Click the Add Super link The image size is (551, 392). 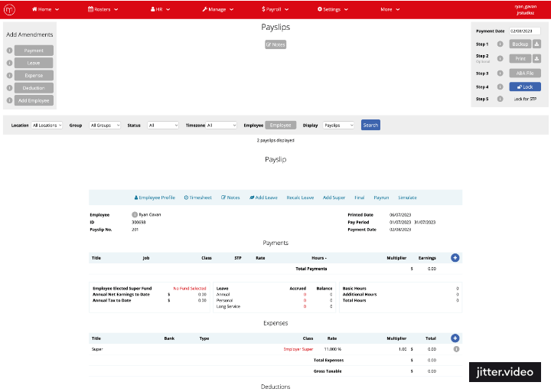(x=334, y=198)
